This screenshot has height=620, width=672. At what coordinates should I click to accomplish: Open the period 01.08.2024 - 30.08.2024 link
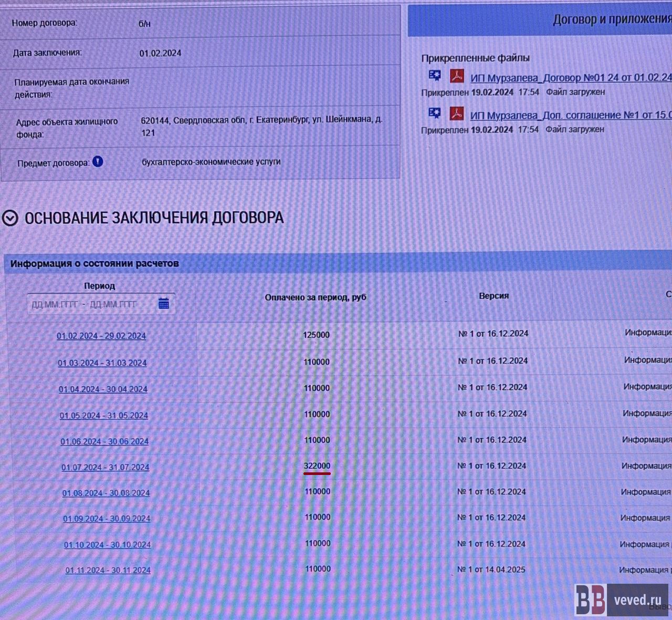pyautogui.click(x=106, y=493)
